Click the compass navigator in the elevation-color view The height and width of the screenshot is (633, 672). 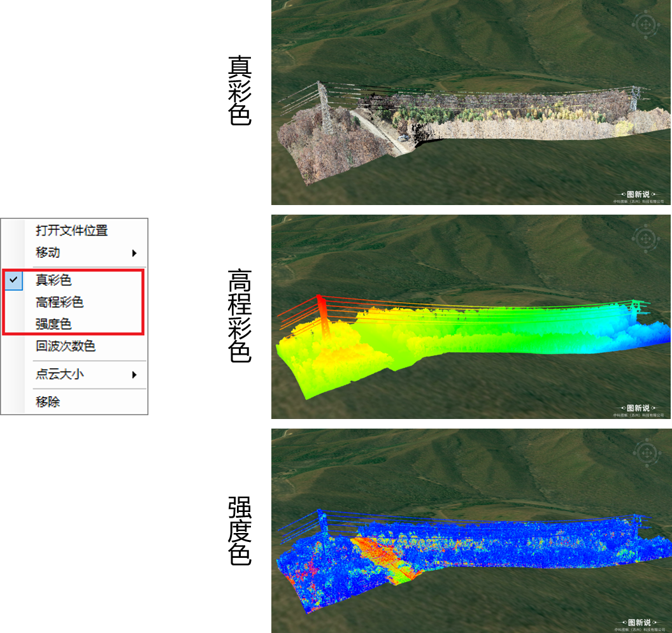pyautogui.click(x=645, y=239)
